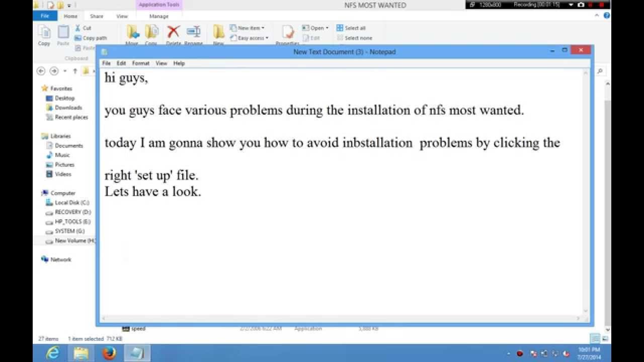Open the recent locations dropdown arrow
Image resolution: width=644 pixels, height=362 pixels.
(65, 71)
